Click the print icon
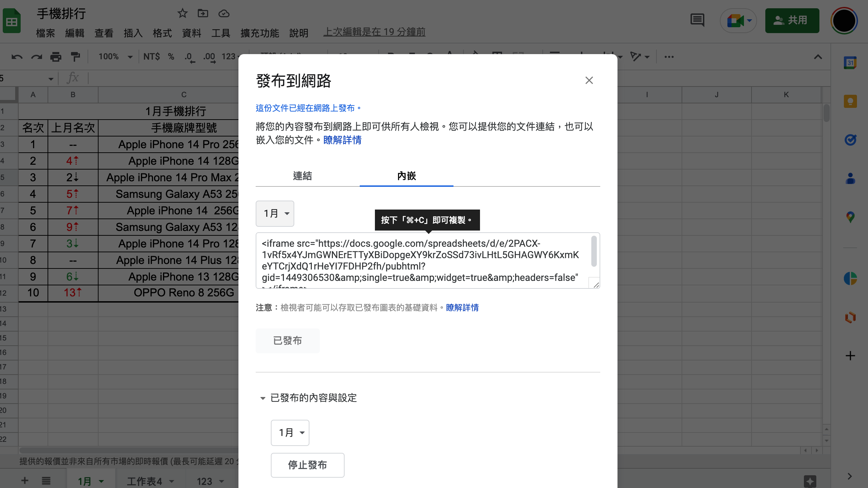Image resolution: width=868 pixels, height=488 pixels. coord(56,57)
